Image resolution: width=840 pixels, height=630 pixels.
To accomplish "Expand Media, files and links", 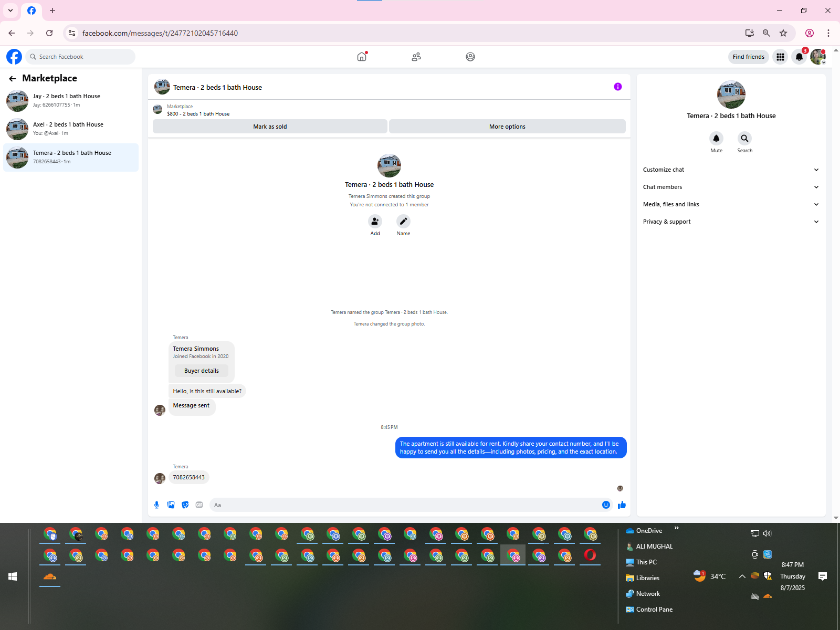I will pyautogui.click(x=731, y=204).
